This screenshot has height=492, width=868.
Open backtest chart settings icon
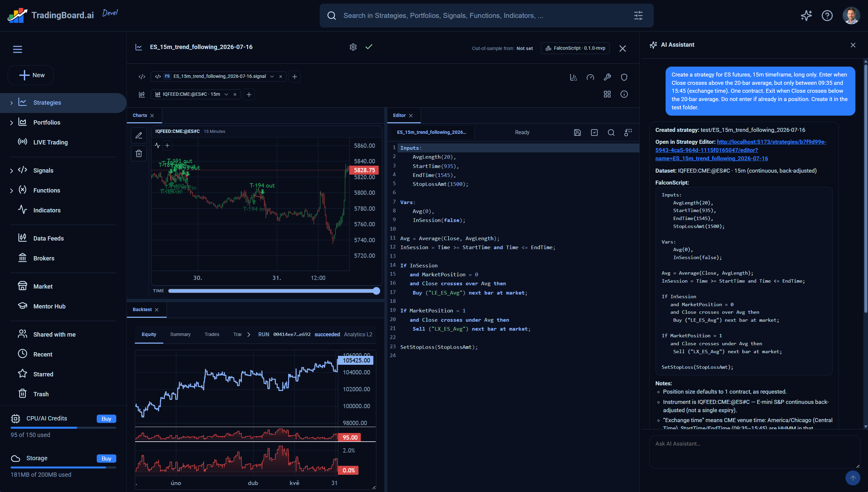[573, 78]
